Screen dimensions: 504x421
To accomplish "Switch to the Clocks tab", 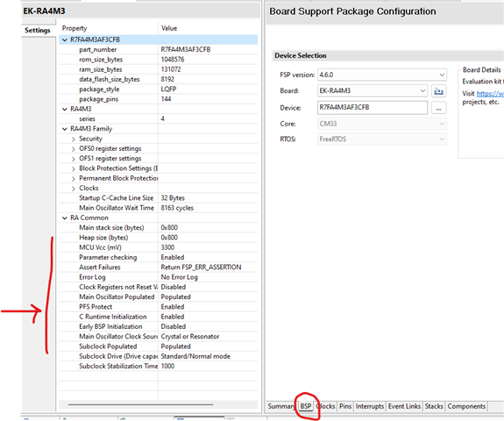I will point(325,406).
